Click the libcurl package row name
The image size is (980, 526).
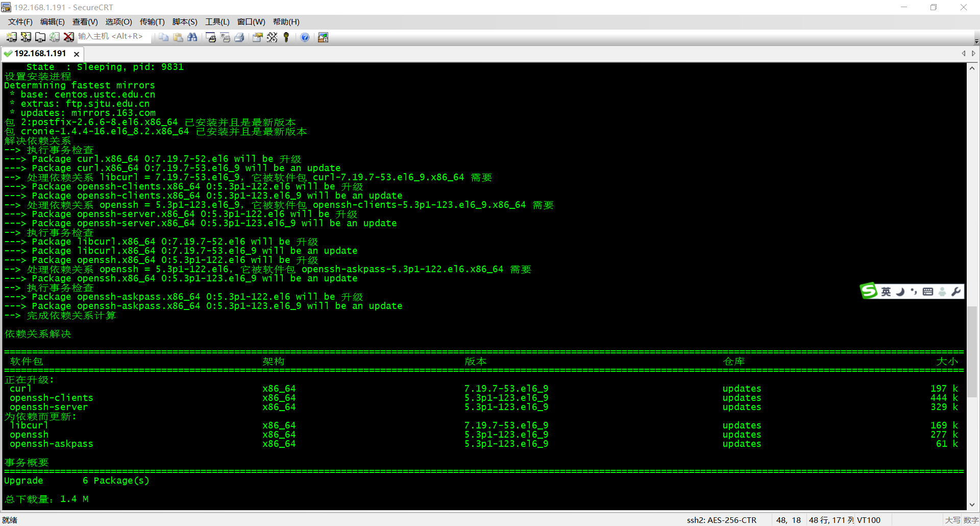coord(29,425)
